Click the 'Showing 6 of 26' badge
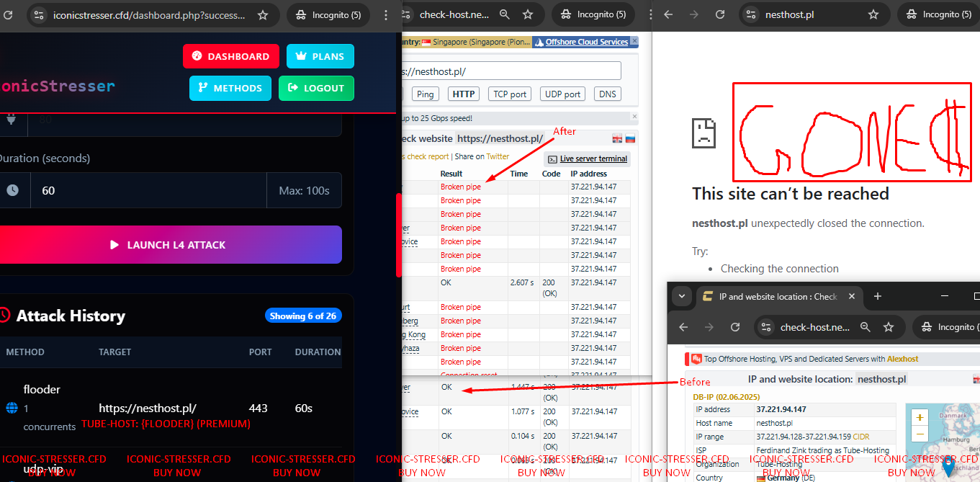 pyautogui.click(x=303, y=316)
